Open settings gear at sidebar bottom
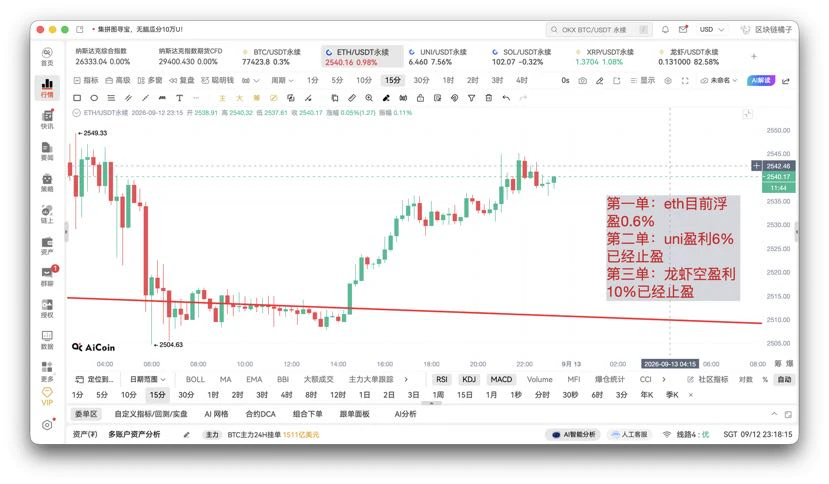Screen dimensions: 829x484 [47, 425]
